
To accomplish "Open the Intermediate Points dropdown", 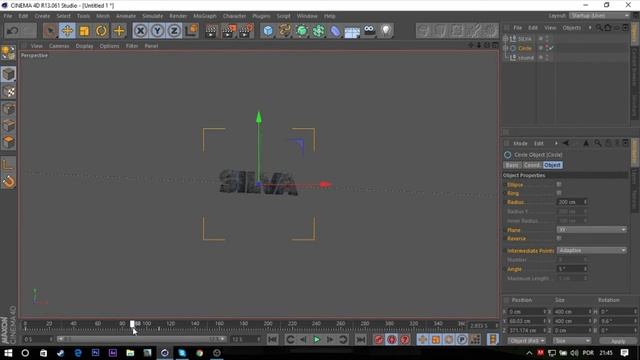I will [591, 250].
